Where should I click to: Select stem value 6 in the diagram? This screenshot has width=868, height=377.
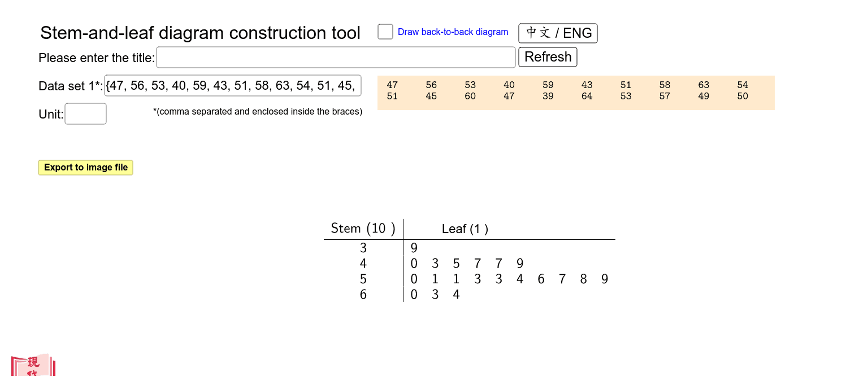pyautogui.click(x=363, y=294)
